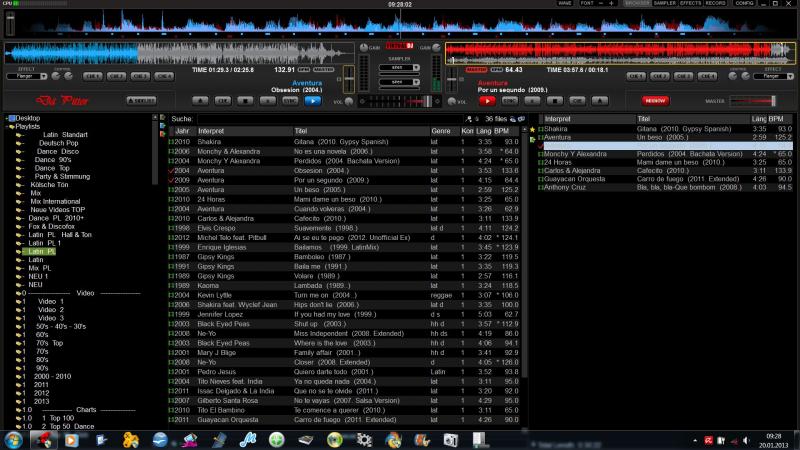Select track Suavemente by Elvis Crespo

(344, 228)
